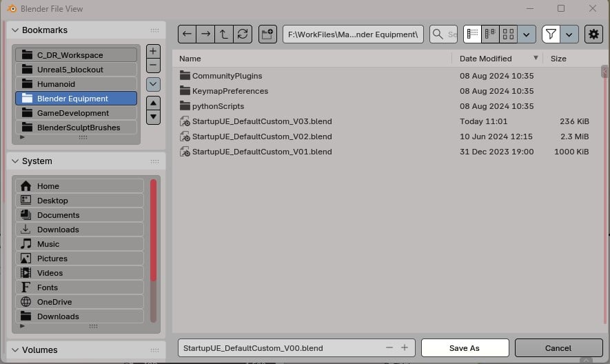Select the C_DR_Workspace bookmark
The image size is (610, 364).
tap(77, 55)
